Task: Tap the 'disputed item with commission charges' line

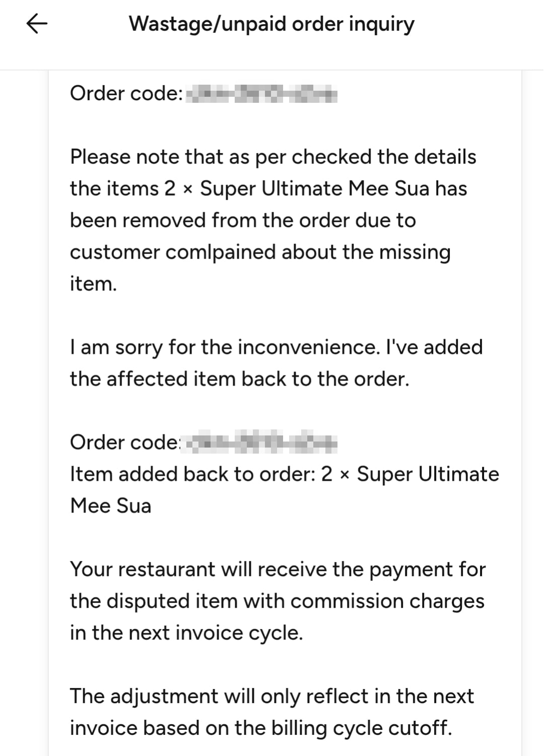Action: click(277, 601)
